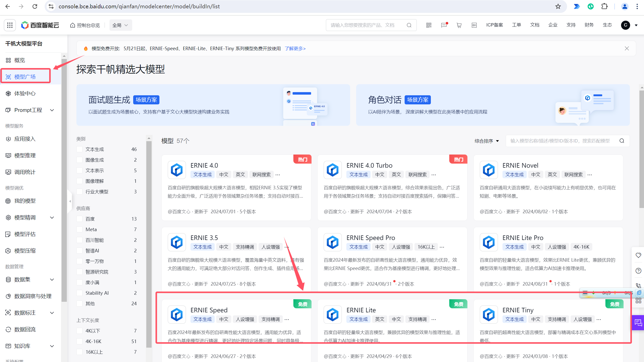Check the Meta supplier filter
The height and width of the screenshot is (362, 644).
coord(79,229)
